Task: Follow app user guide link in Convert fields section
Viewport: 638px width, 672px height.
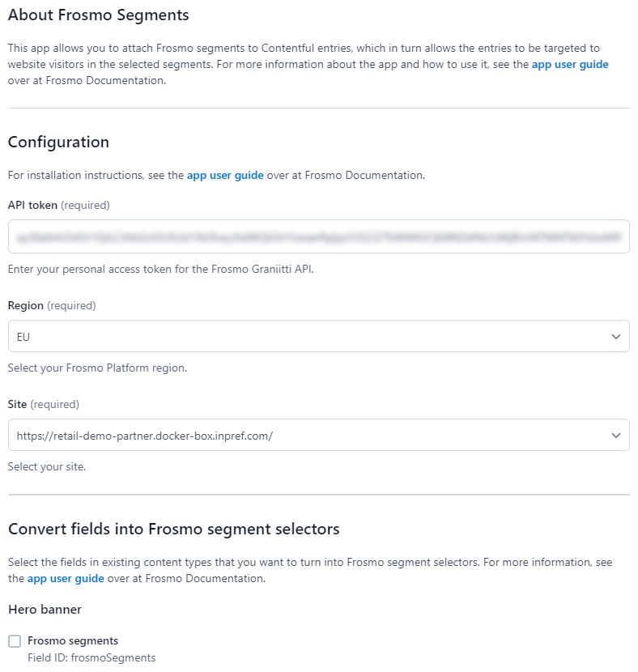Action: [65, 578]
